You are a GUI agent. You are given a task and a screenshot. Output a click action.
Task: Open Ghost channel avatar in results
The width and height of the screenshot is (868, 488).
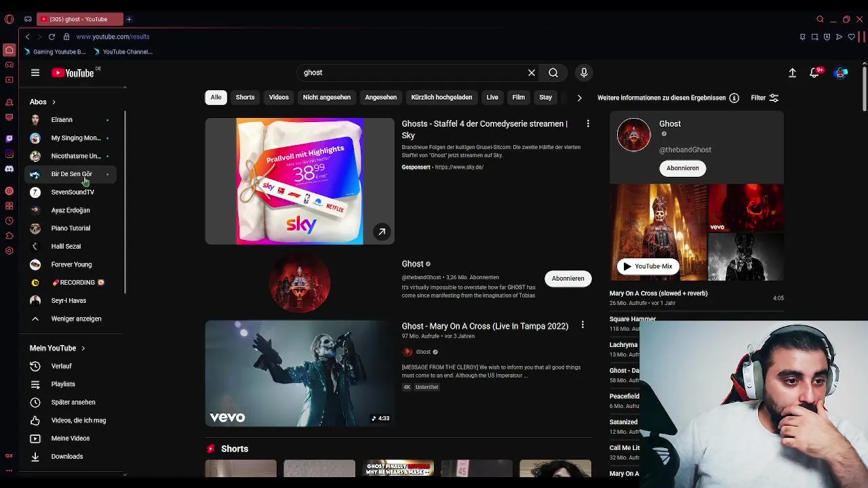300,283
